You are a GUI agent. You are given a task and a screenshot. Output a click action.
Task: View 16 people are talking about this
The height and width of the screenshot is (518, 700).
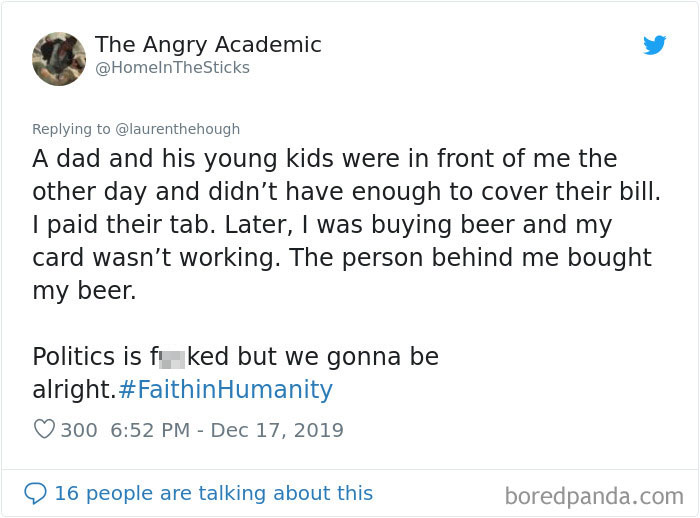click(213, 493)
